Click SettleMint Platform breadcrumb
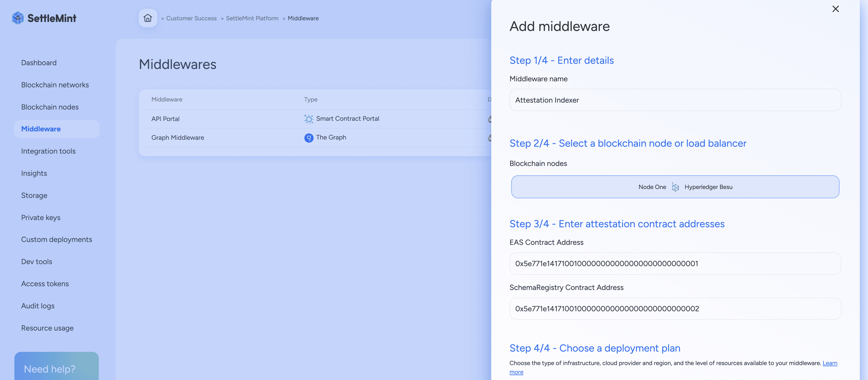868x380 pixels. click(252, 18)
